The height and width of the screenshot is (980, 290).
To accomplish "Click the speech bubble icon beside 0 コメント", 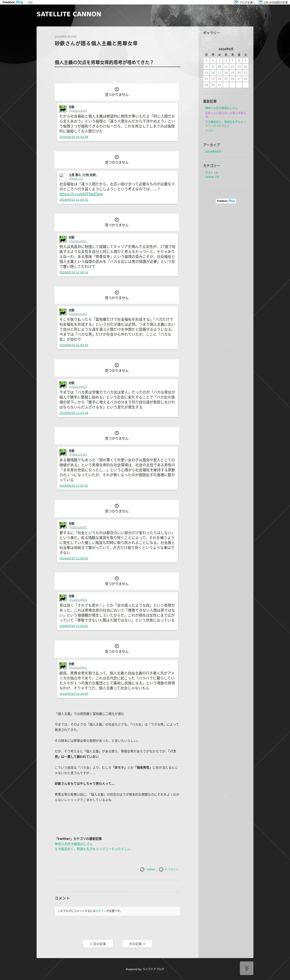I will [161, 869].
